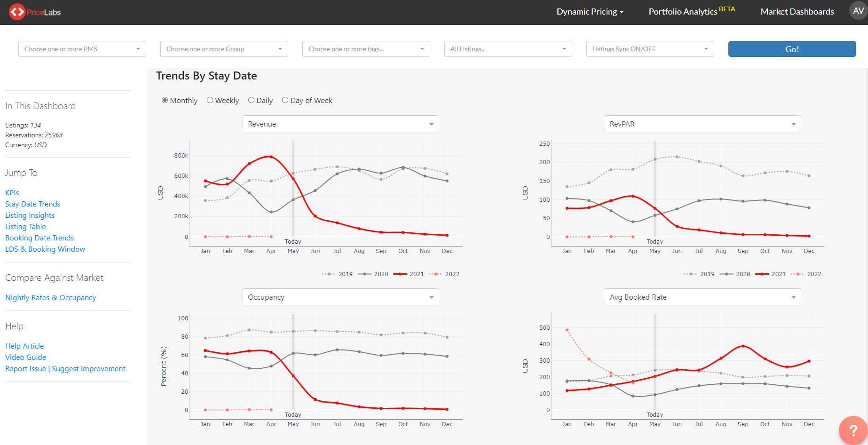Click the 2021 April peak point in Revenue chart

271,157
